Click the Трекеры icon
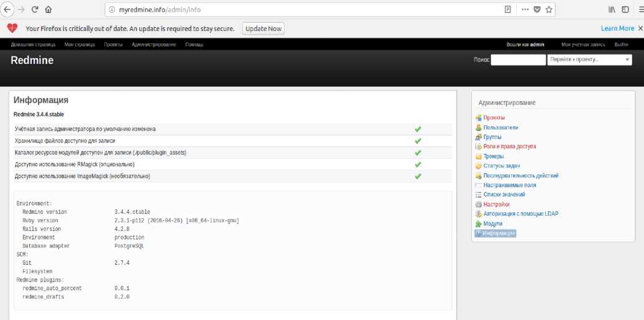Viewport: 644px width, 320px height. pyautogui.click(x=478, y=156)
